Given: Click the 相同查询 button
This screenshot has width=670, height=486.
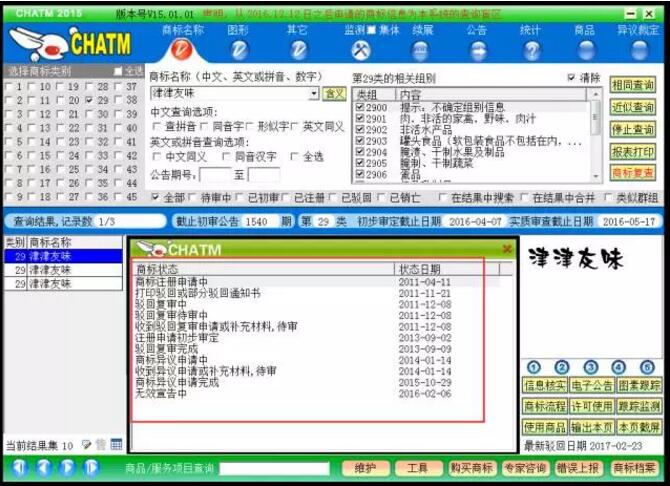Looking at the screenshot, I should click(x=632, y=86).
